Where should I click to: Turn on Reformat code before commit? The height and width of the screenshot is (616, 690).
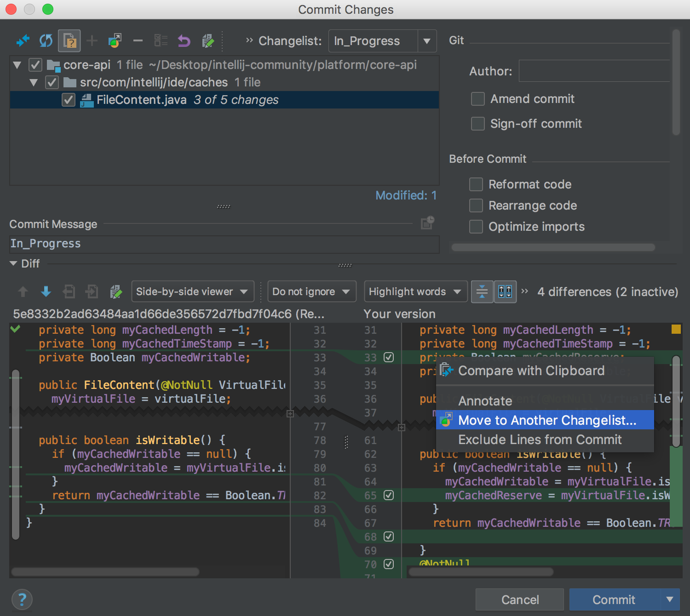tap(476, 184)
